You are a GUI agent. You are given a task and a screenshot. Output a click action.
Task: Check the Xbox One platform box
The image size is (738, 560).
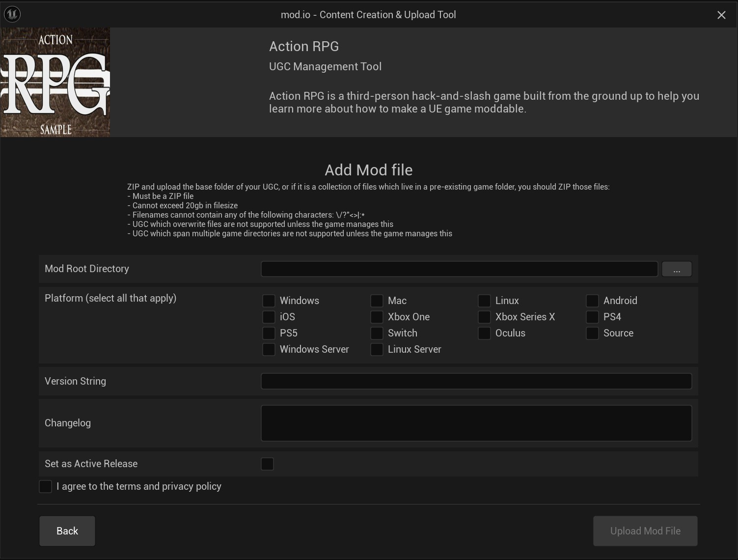point(376,317)
